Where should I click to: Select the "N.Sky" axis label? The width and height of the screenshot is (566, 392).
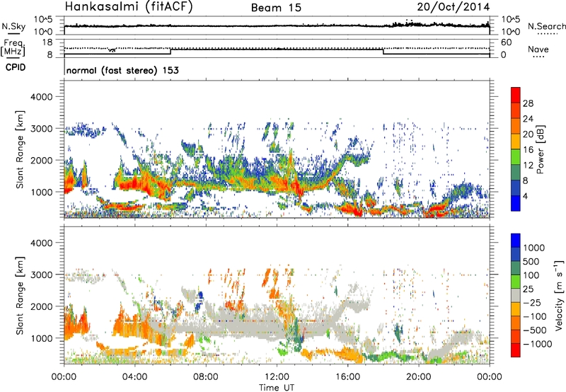tap(13, 26)
